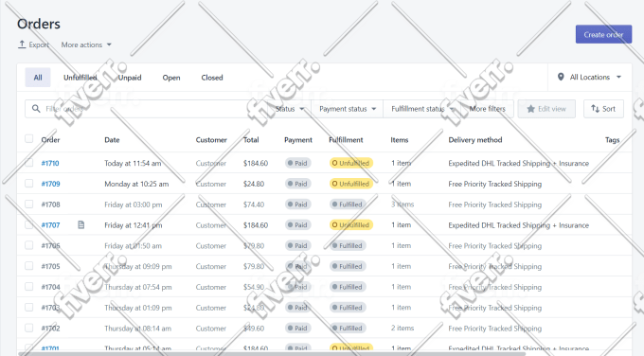
Task: Open order #1710 link
Action: click(50, 163)
